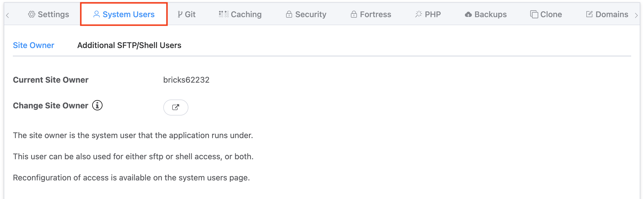The height and width of the screenshot is (199, 644).
Task: Navigate to the Backups page
Action: pos(486,14)
